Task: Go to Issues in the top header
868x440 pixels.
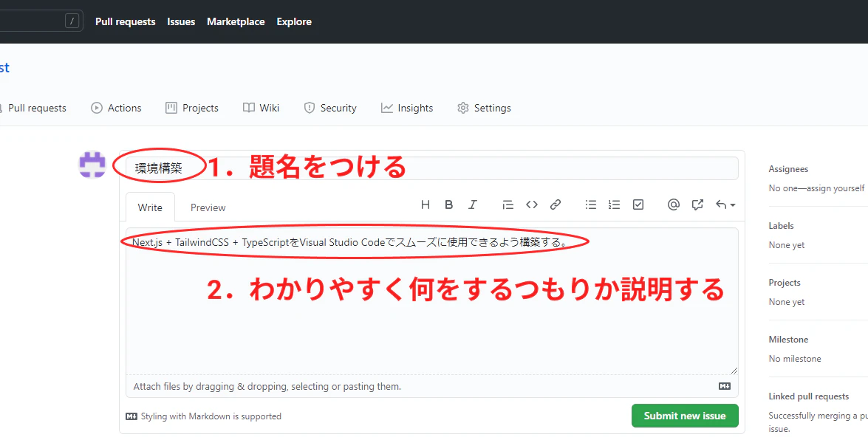Action: (x=181, y=21)
